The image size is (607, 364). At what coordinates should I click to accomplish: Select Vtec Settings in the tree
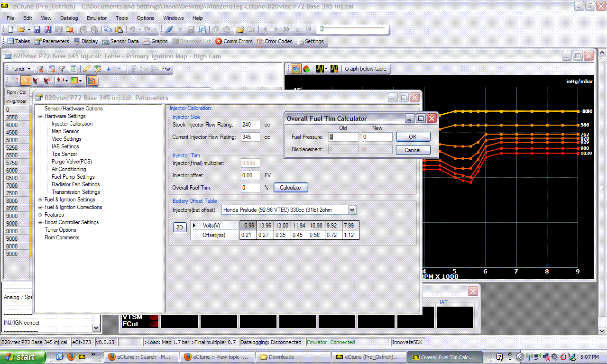[x=66, y=139]
